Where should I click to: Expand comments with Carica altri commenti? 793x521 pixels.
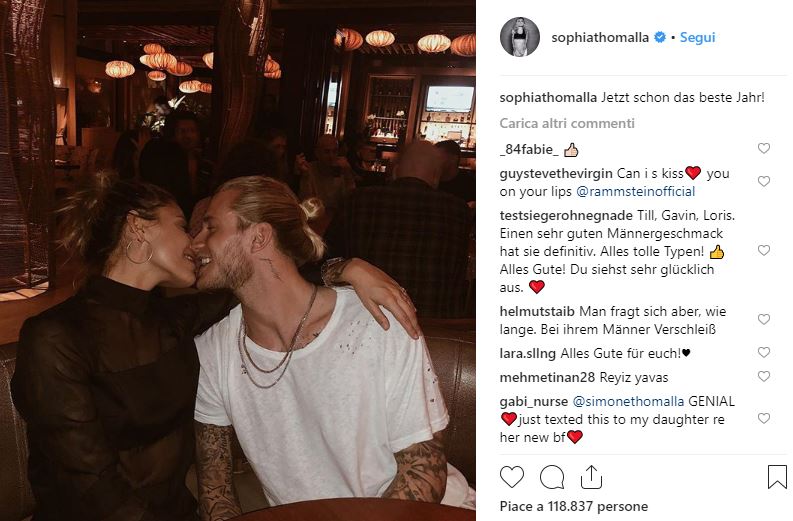567,123
